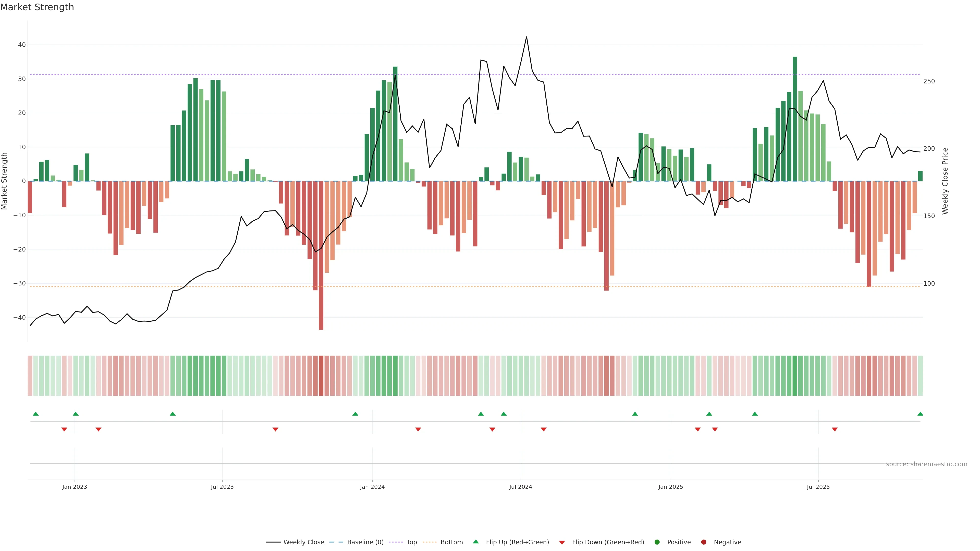Click the leftmost green flip-up triangle marker
Viewport: 980px width, 551px height.
click(x=36, y=414)
